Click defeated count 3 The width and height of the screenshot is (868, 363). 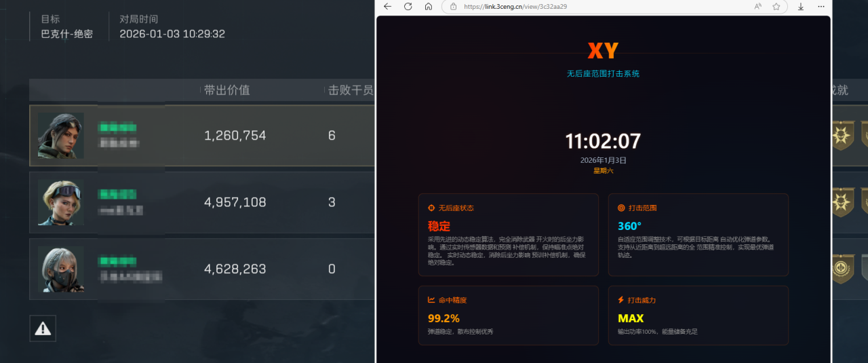click(332, 202)
